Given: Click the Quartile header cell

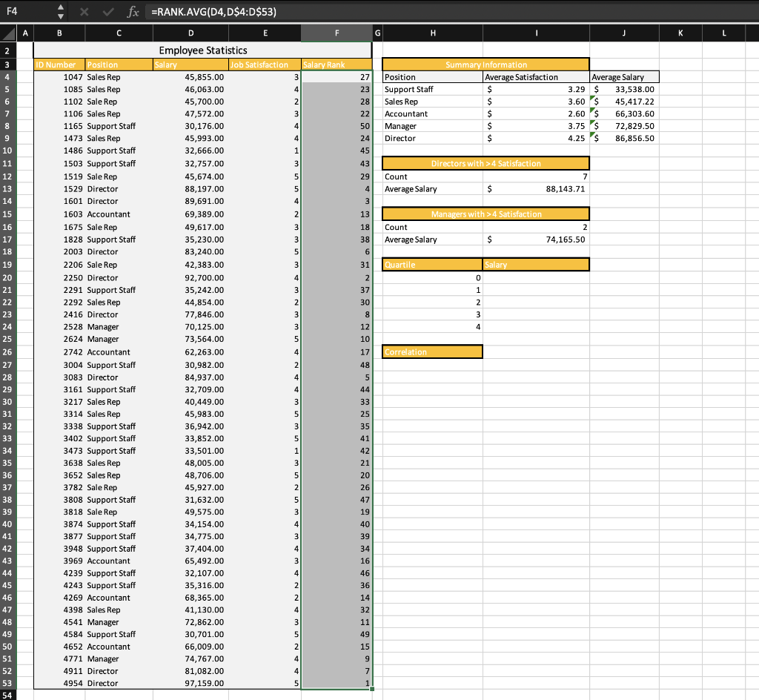Looking at the screenshot, I should click(x=433, y=265).
